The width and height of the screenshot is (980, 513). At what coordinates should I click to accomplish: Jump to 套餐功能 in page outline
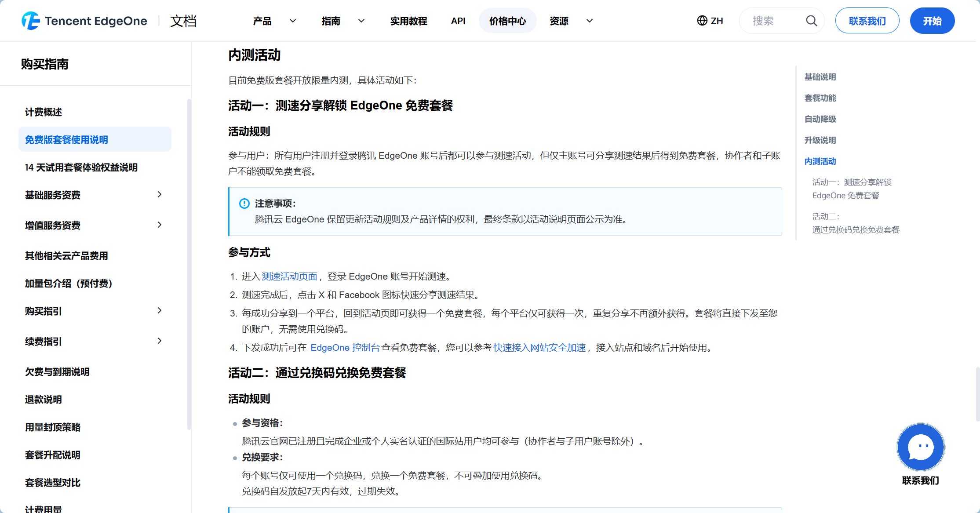click(820, 98)
